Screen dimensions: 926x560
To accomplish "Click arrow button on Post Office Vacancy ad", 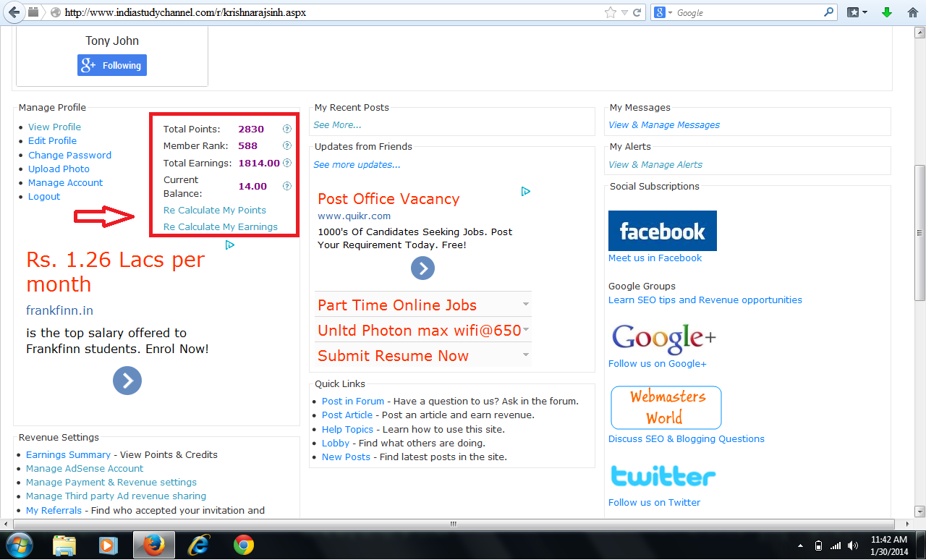I will point(422,268).
